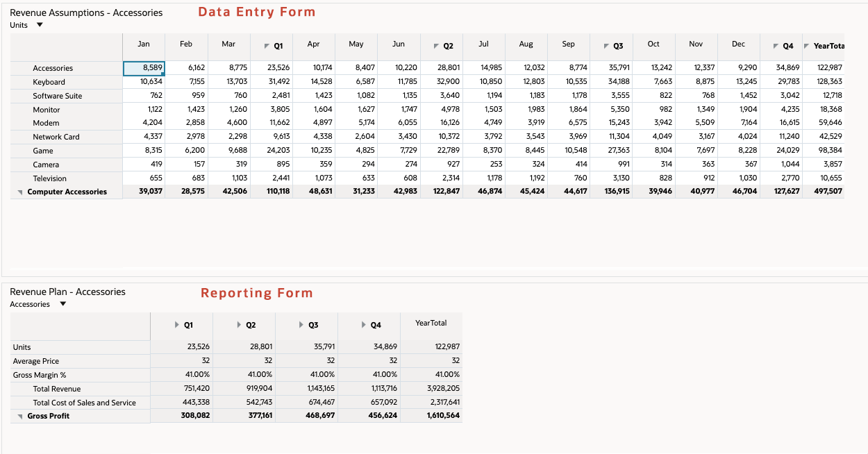
Task: Click the Revenue Plan - Accessories title
Action: 68,292
